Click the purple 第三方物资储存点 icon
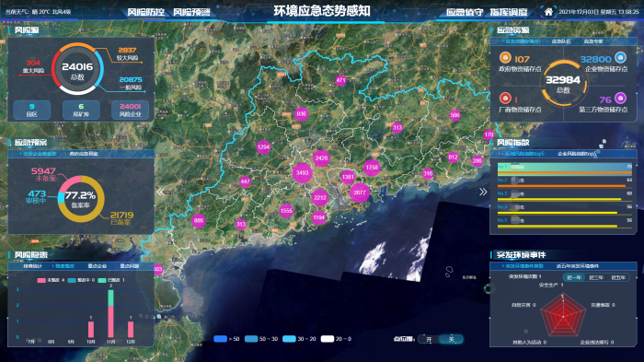This screenshot has height=362, width=644. (620, 99)
